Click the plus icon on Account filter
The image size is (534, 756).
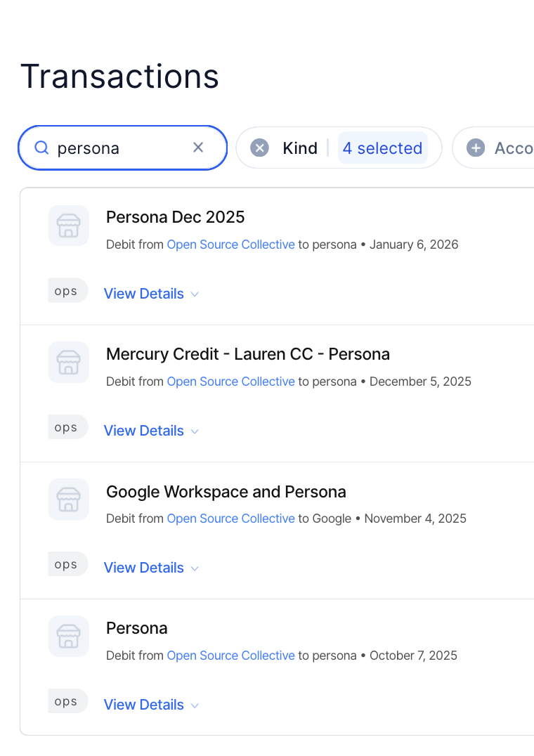click(x=476, y=148)
